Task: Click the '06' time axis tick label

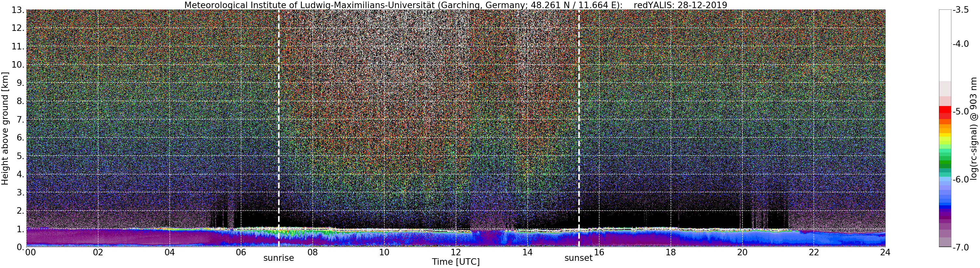Action: tap(241, 253)
